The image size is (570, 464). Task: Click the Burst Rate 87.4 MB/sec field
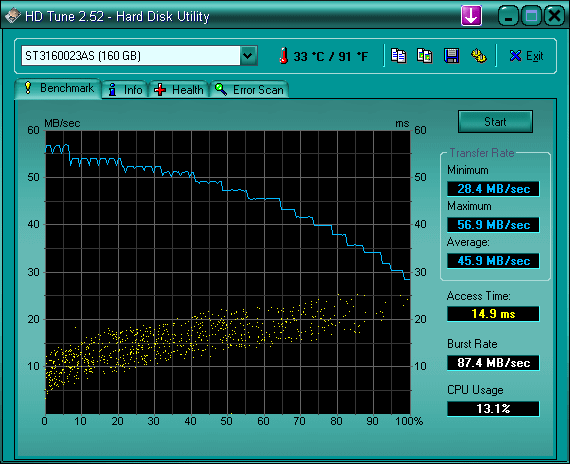tap(493, 363)
